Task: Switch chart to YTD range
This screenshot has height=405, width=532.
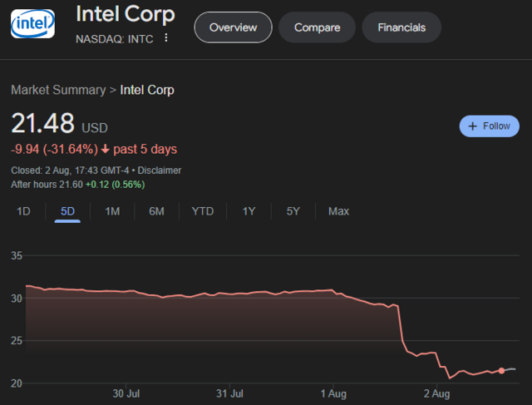Action: [x=203, y=211]
